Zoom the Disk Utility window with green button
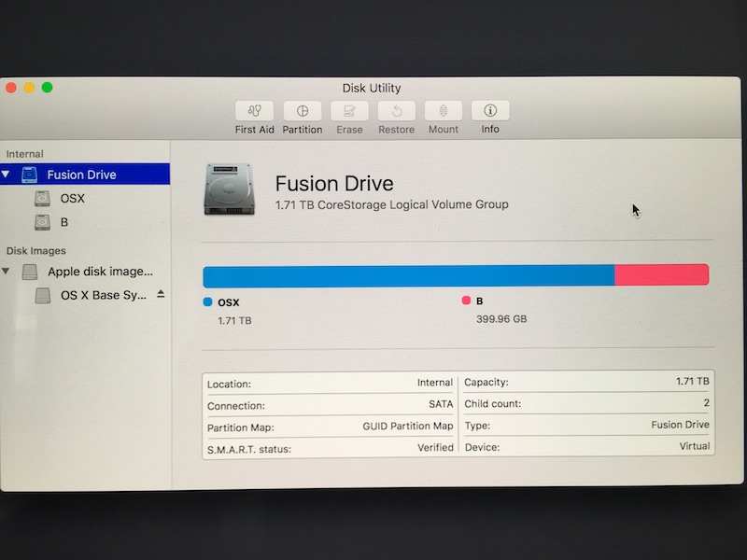This screenshot has height=560, width=747. pyautogui.click(x=48, y=87)
